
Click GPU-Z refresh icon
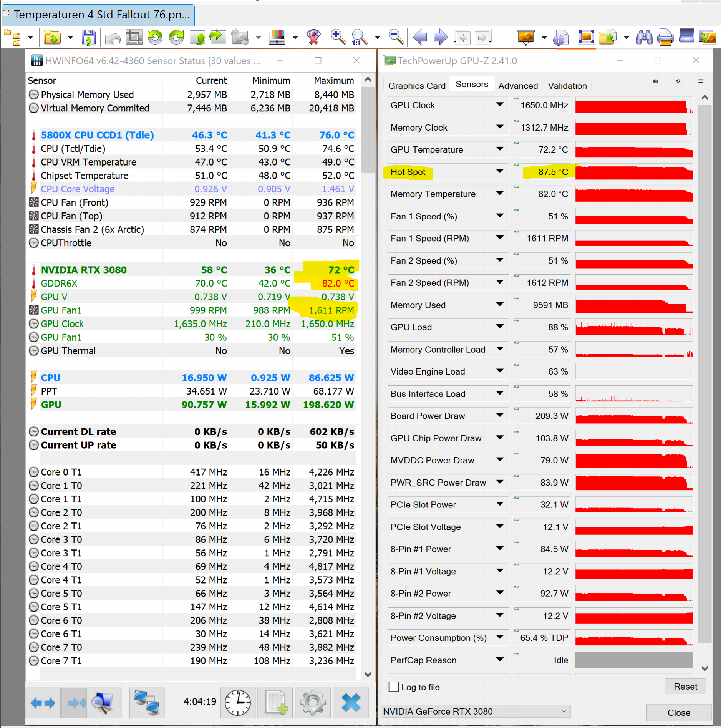pos(678,81)
